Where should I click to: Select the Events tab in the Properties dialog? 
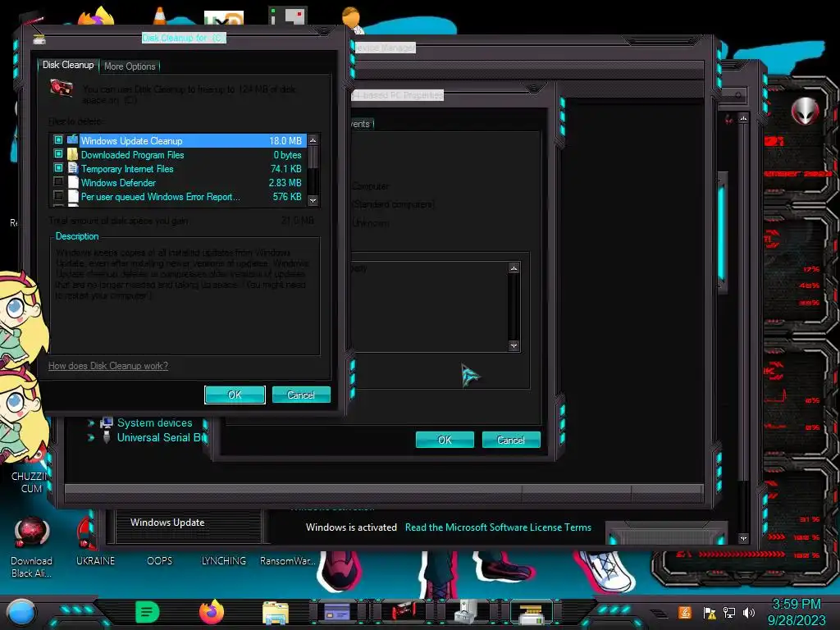coord(362,124)
